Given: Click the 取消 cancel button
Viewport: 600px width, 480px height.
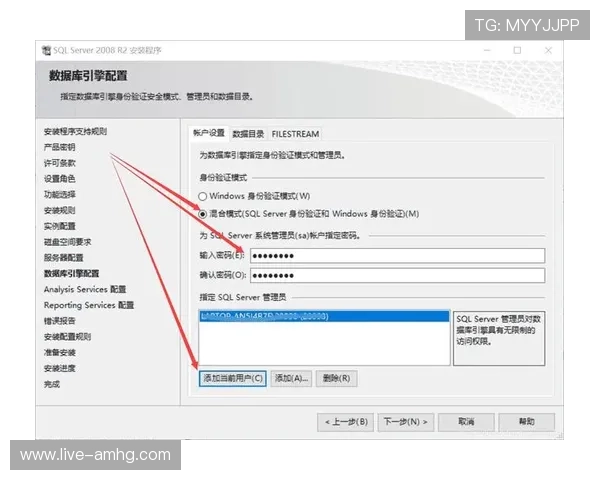Looking at the screenshot, I should 466,422.
